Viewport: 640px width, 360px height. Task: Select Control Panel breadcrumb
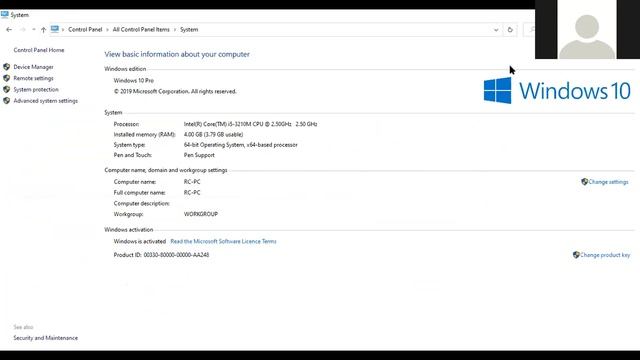(x=85, y=29)
